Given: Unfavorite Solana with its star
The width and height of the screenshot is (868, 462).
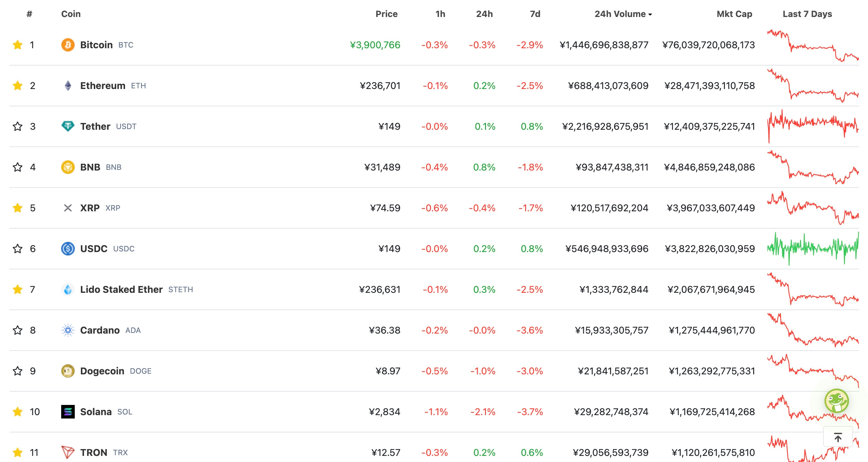Looking at the screenshot, I should click(x=18, y=412).
